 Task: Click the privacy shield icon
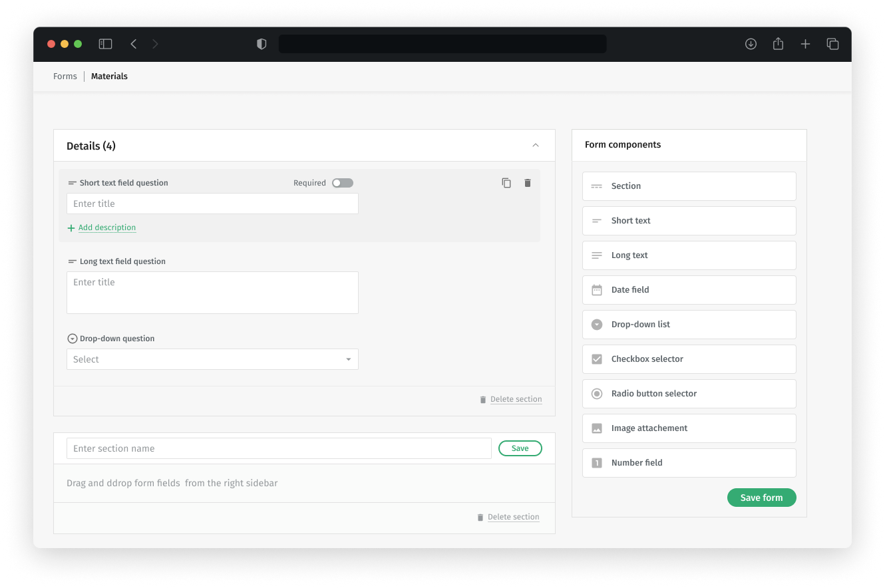point(262,44)
